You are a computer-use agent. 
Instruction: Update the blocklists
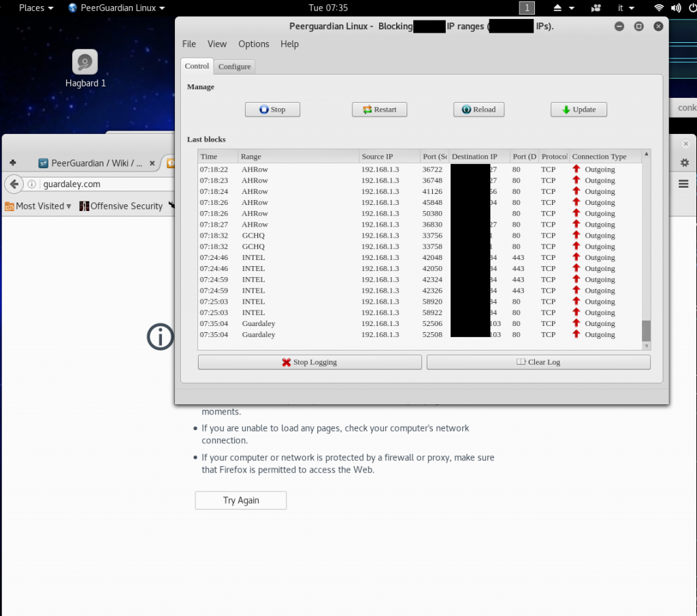click(579, 110)
